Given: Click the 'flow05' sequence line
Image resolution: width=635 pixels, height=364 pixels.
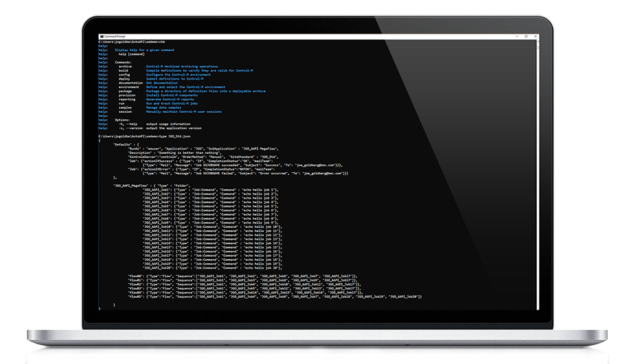Looking at the screenshot, I should (275, 297).
